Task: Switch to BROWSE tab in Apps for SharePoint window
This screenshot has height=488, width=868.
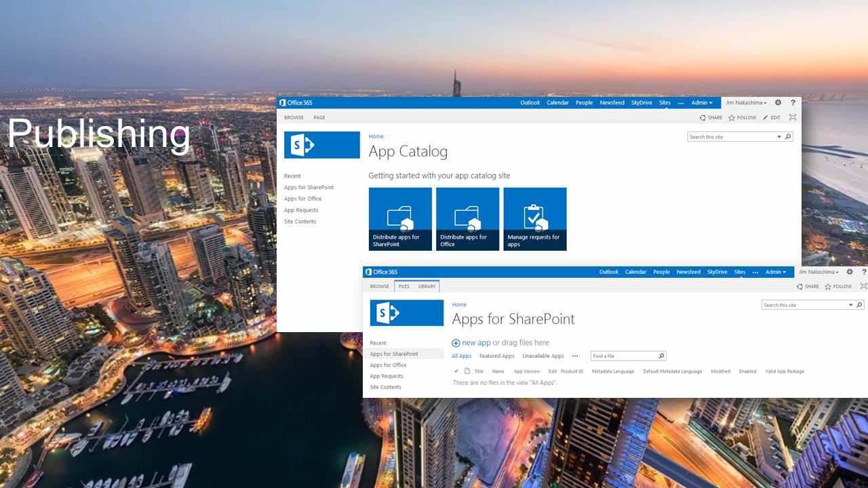Action: point(380,287)
